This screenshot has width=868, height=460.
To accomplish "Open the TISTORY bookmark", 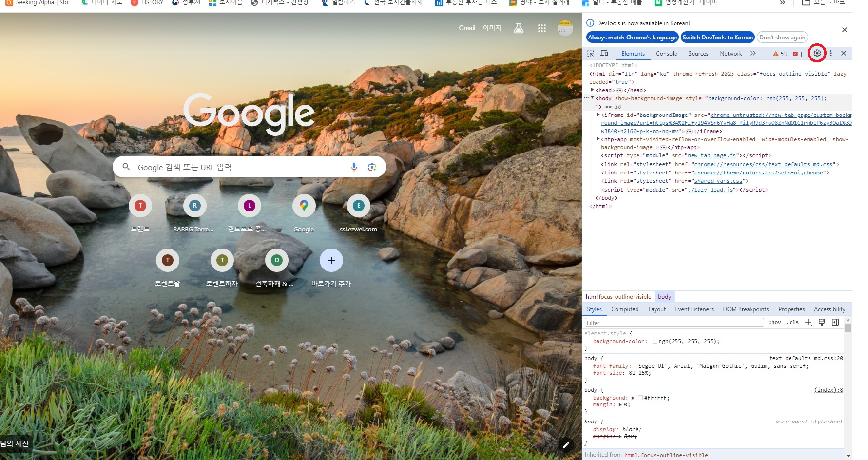I will click(x=147, y=3).
